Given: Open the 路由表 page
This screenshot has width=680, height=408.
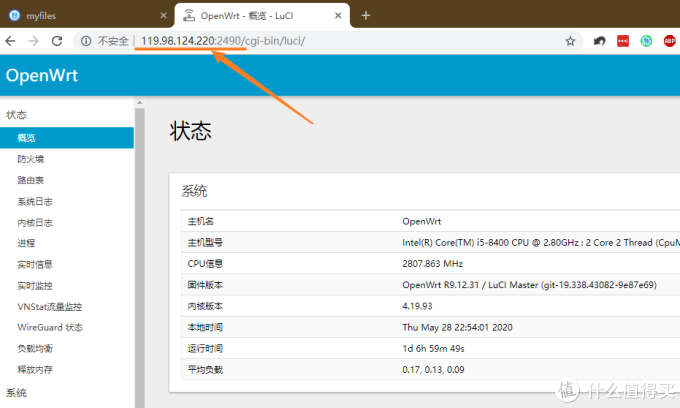Looking at the screenshot, I should pyautogui.click(x=31, y=180).
